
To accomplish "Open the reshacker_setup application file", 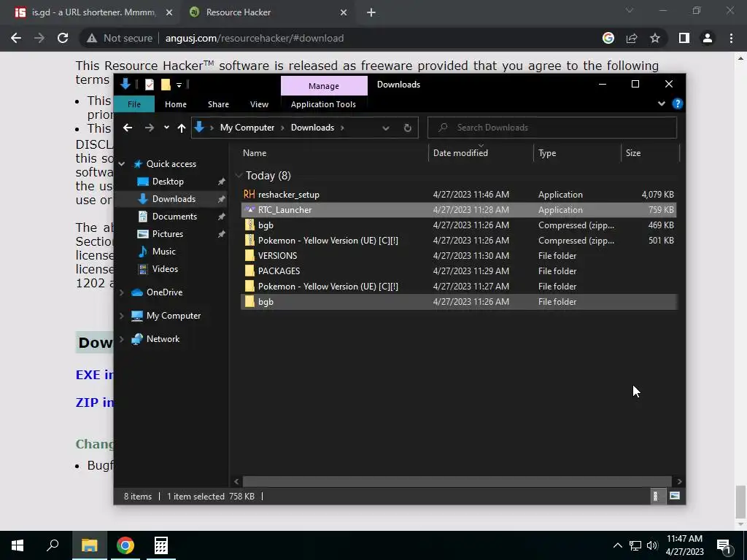I will pyautogui.click(x=288, y=194).
